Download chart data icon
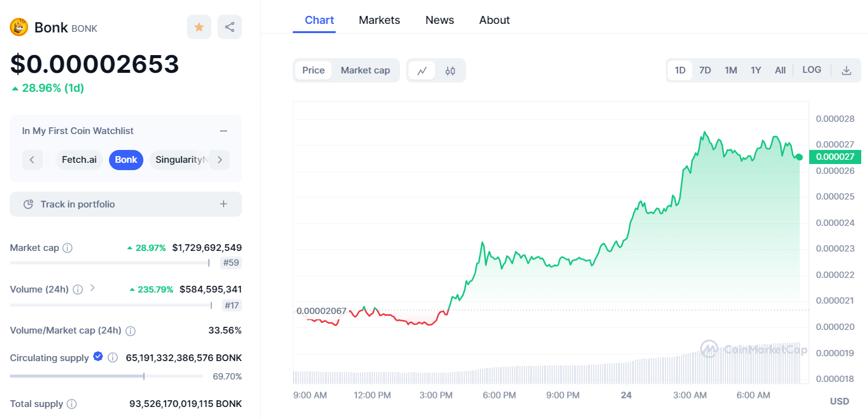Image resolution: width=868 pixels, height=418 pixels. [847, 70]
